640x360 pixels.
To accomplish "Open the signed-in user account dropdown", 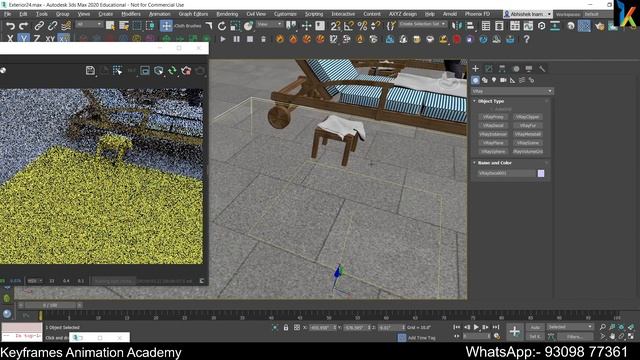I will 528,14.
